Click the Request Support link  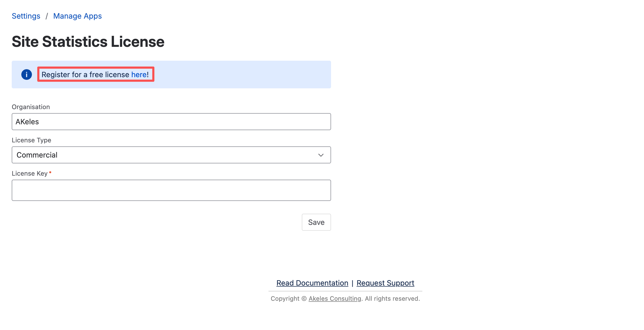(385, 283)
